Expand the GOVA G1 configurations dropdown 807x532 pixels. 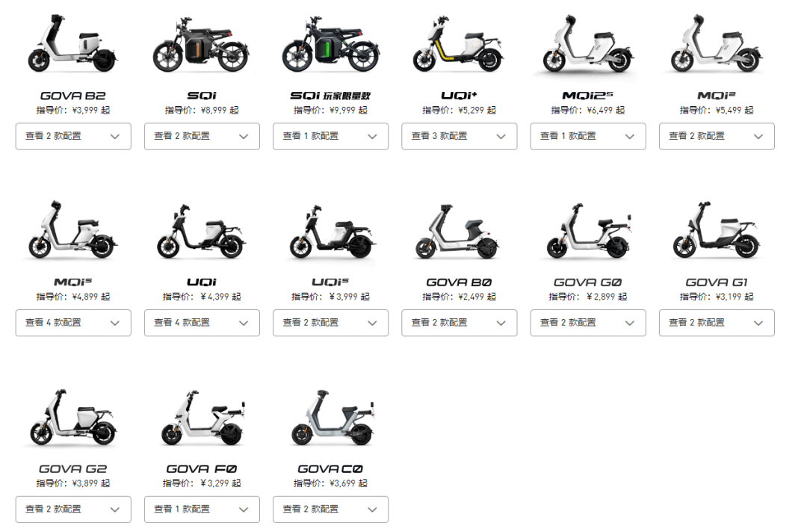point(717,323)
